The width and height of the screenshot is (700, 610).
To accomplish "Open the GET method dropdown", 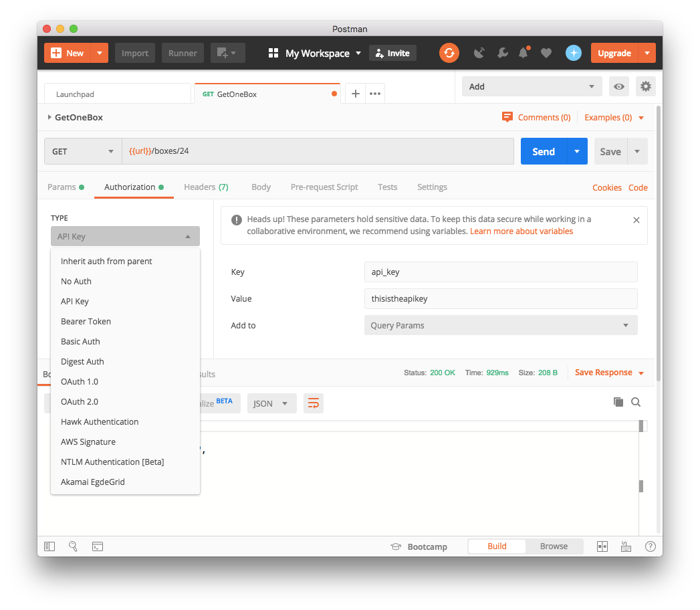I will click(x=83, y=151).
